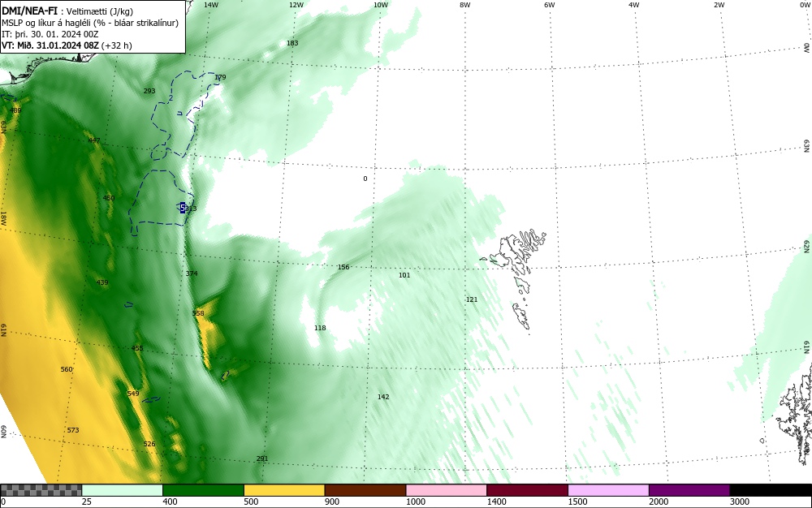Click the legend tick label 1000

tap(415, 502)
